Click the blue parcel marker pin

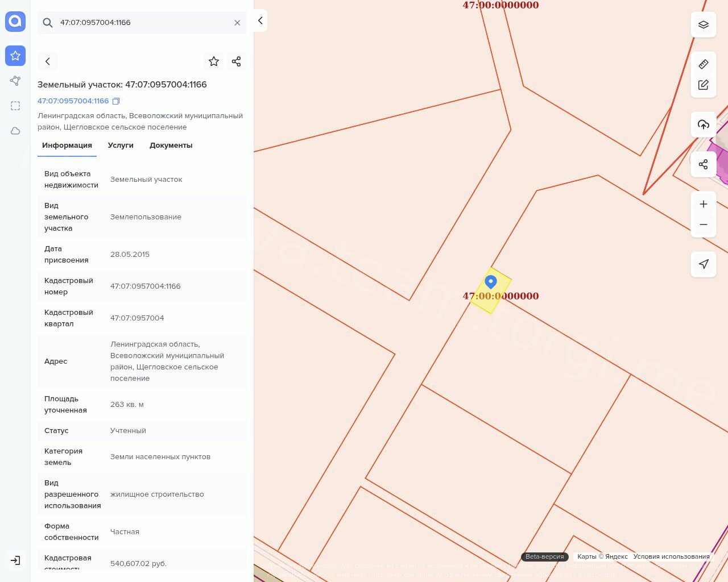491,282
